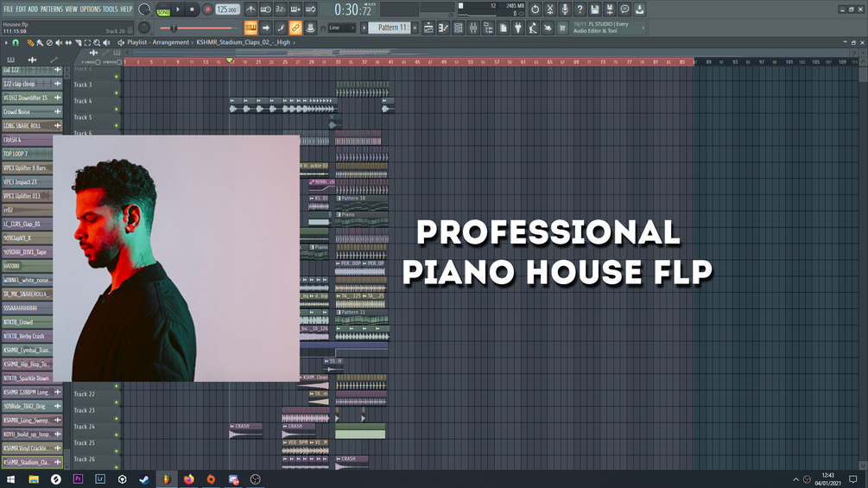Open menu for '122 clap cloop' clip
Screen dimensions: 868x488
point(58,84)
